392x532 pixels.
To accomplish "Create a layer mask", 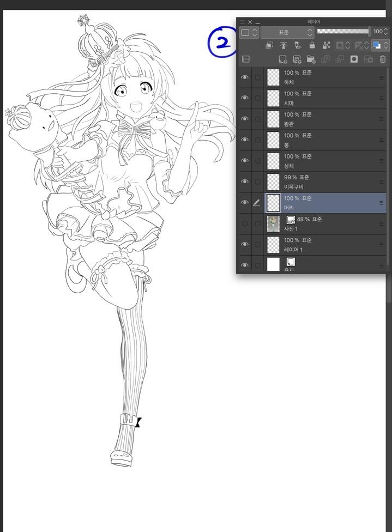I will point(354,59).
